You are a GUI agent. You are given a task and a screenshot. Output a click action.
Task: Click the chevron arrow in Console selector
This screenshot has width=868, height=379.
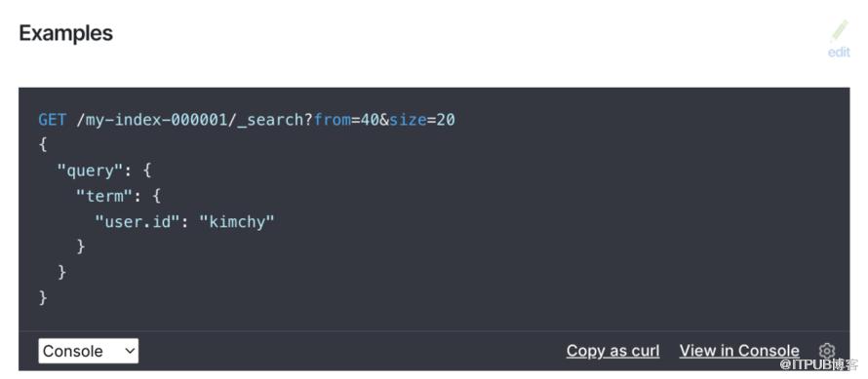click(130, 351)
